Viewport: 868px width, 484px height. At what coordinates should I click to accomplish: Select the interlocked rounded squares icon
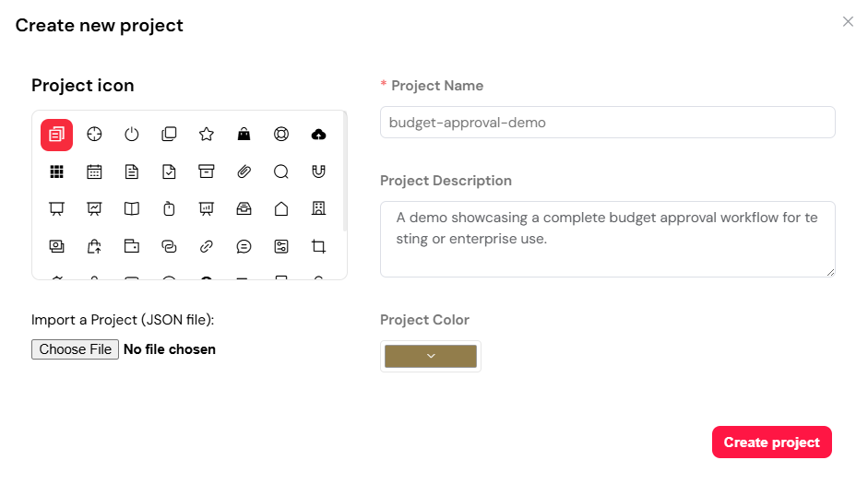coord(169,246)
